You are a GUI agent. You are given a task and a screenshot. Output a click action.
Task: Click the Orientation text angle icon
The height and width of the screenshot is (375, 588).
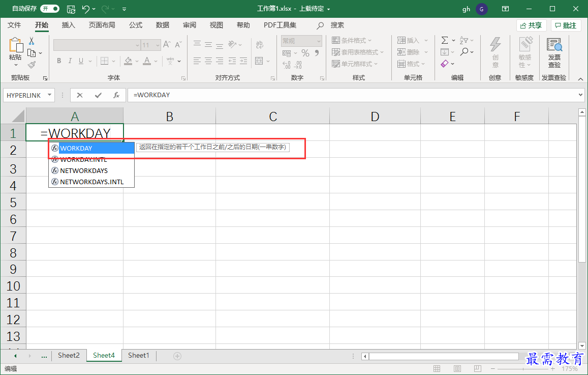click(232, 44)
